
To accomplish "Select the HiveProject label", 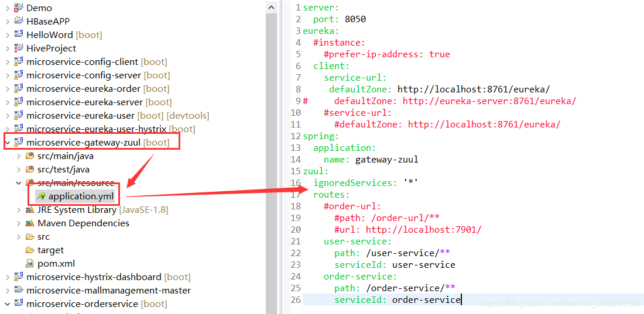I will pyautogui.click(x=52, y=48).
